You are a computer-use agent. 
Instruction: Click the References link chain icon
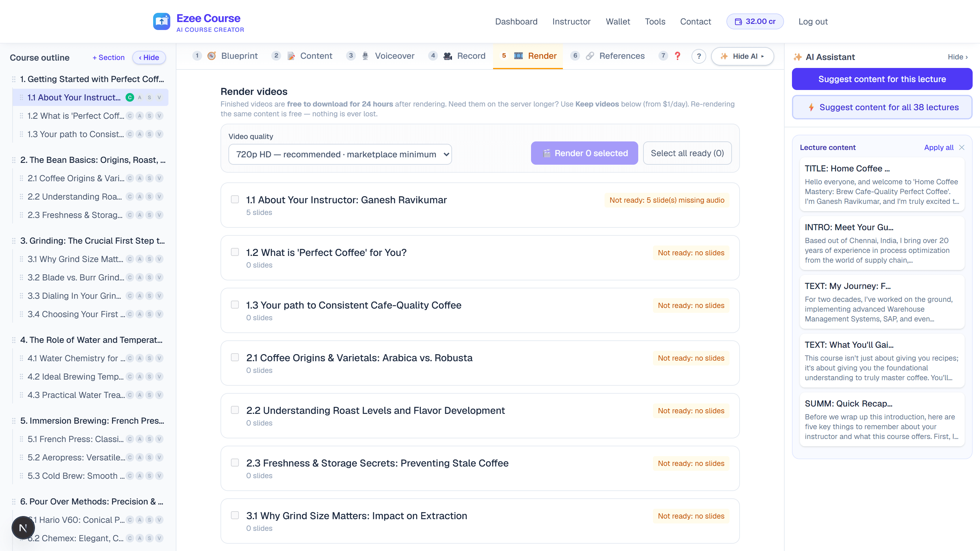click(590, 56)
